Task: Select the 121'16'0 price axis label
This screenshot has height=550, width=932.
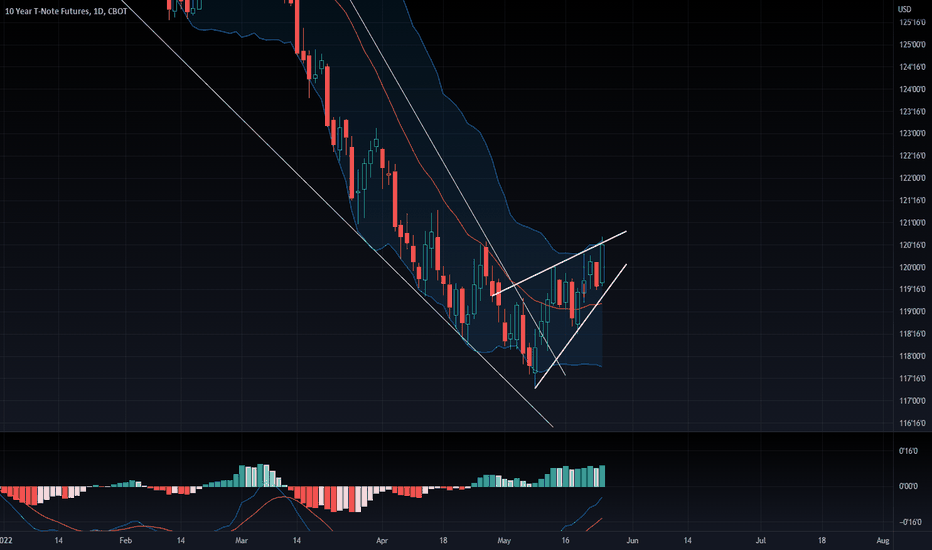Action: click(912, 200)
